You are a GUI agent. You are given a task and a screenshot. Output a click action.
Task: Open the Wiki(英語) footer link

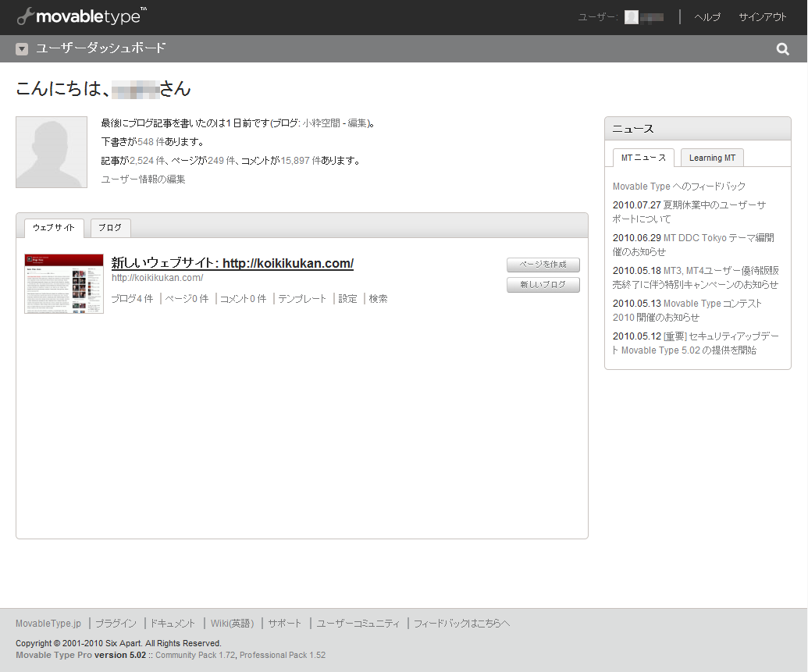point(232,624)
